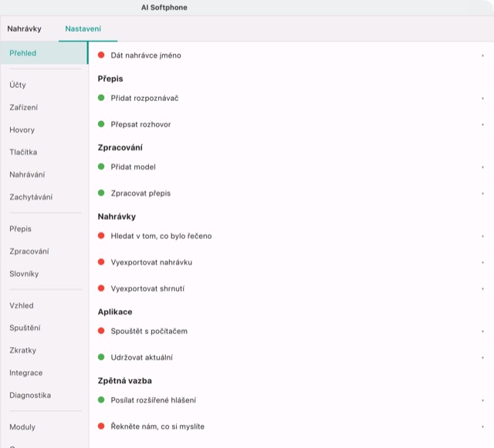
Task: Click red status dot of Vyexportovat nahrávku
Action: (x=101, y=262)
